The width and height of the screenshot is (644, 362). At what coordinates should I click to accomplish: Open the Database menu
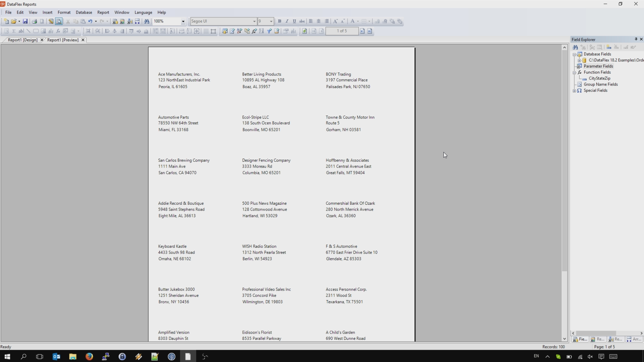(x=84, y=12)
